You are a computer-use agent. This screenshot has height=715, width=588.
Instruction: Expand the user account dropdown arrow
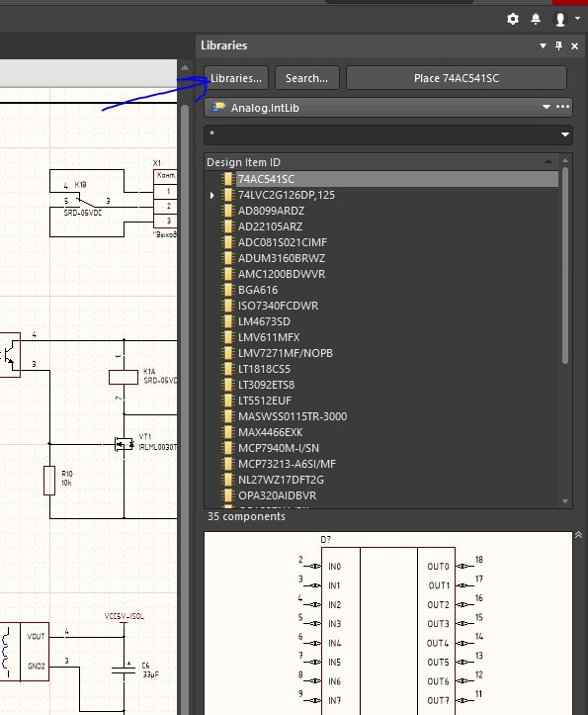[577, 18]
